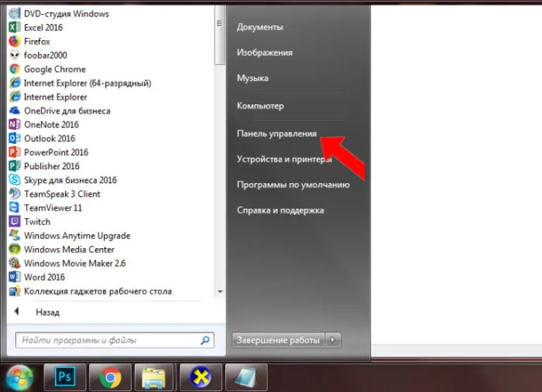Launch PowerPoint 2016 from its icon
The height and width of the screenshot is (392, 542).
15,152
